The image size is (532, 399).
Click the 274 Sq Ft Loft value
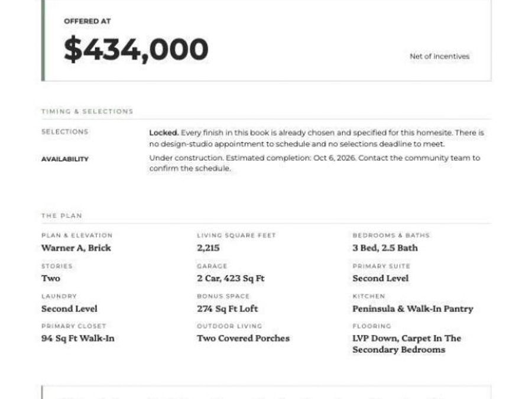tap(228, 309)
